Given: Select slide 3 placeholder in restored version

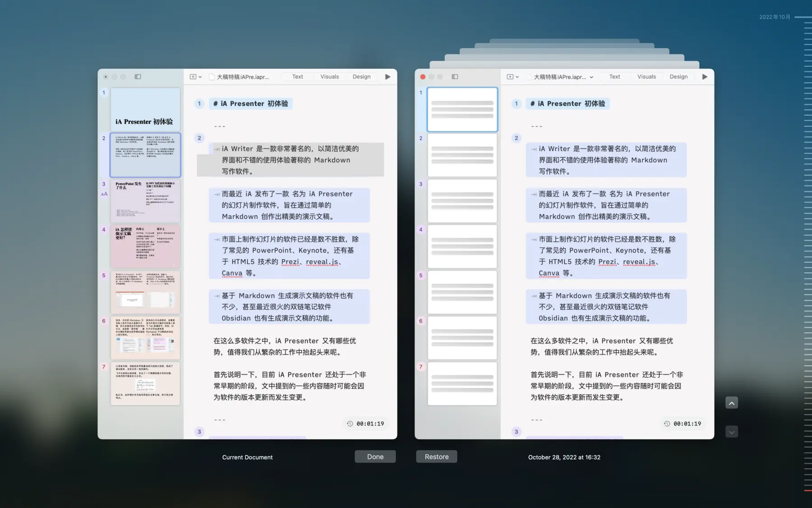Looking at the screenshot, I should pos(462,200).
